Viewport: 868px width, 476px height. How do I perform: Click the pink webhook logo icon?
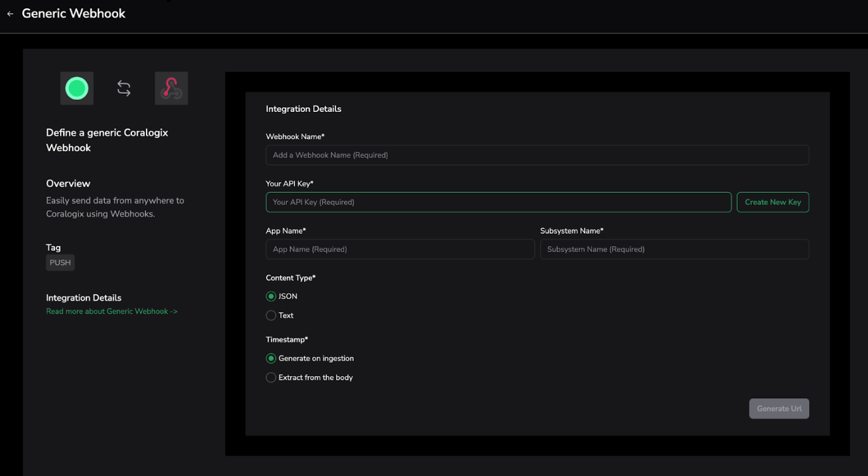(x=171, y=88)
